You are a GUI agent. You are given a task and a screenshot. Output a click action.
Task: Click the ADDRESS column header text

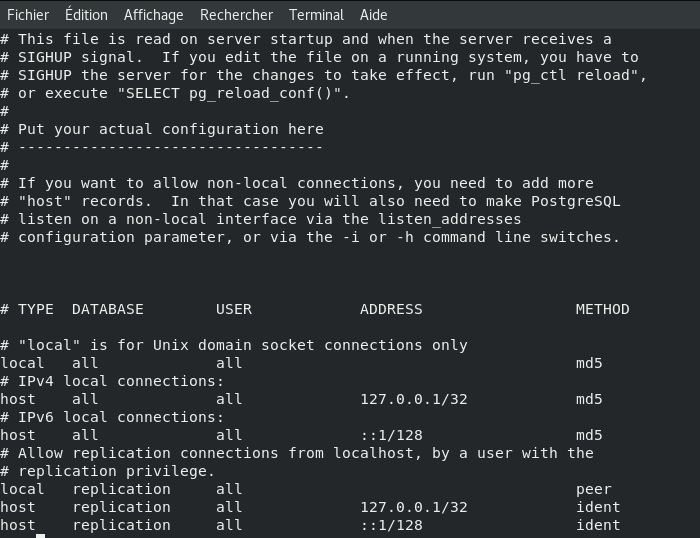pos(391,309)
